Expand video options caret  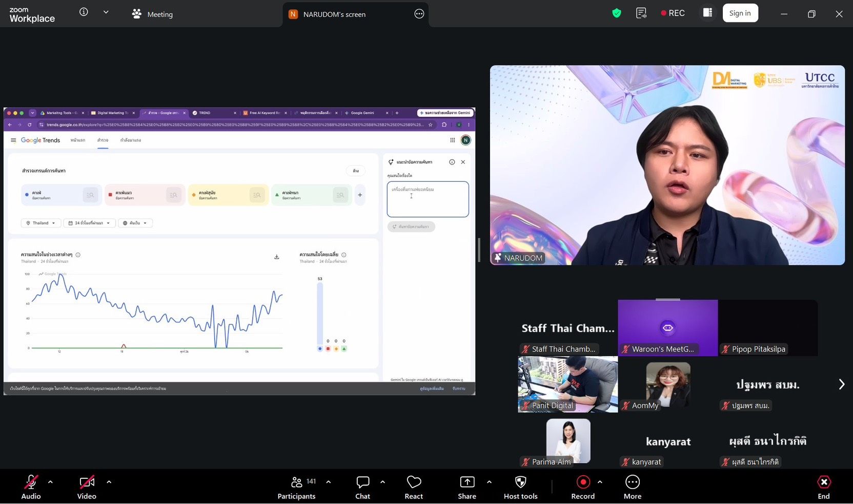(x=109, y=482)
